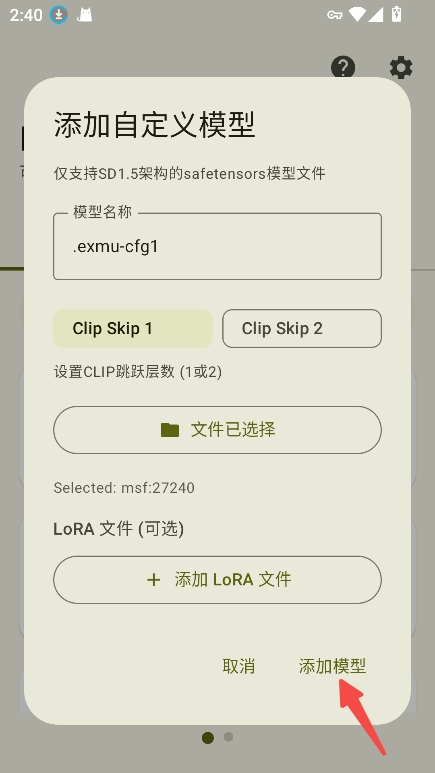Click the 模型名称 text field
435x773 pixels.
218,246
